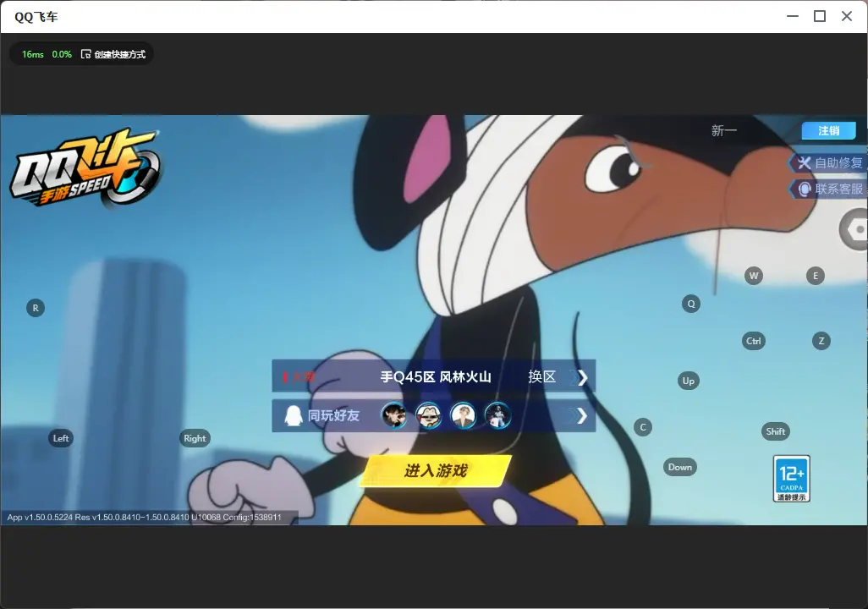Screen dimensions: 868x609
Task: Click the create-shortcut icon in top bar
Action: (85, 54)
